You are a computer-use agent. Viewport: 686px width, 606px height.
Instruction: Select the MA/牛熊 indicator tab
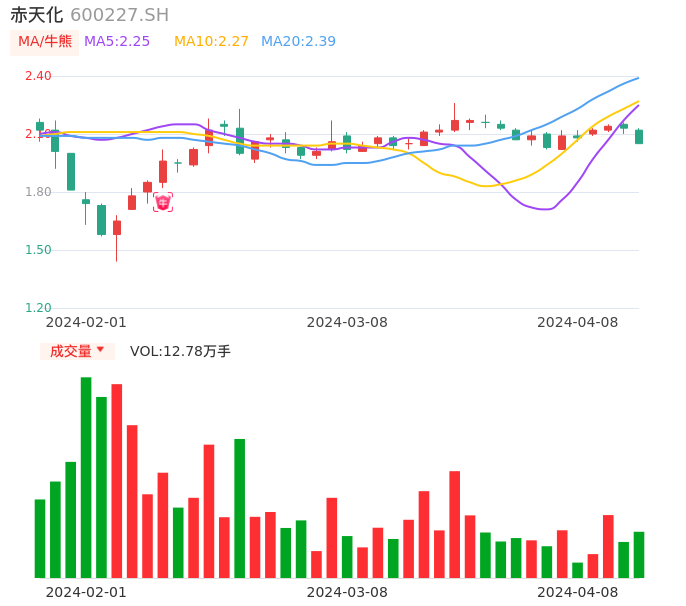point(44,42)
